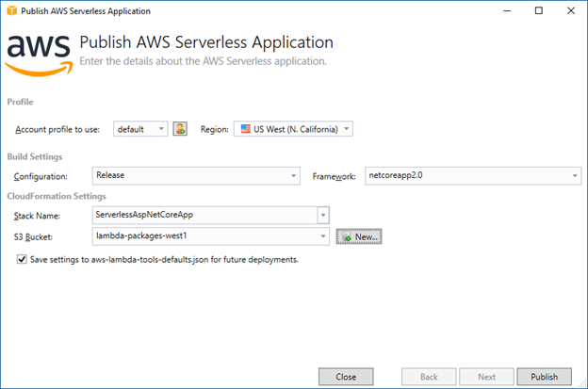
Task: Click the Profile section heading
Action: pyautogui.click(x=20, y=102)
